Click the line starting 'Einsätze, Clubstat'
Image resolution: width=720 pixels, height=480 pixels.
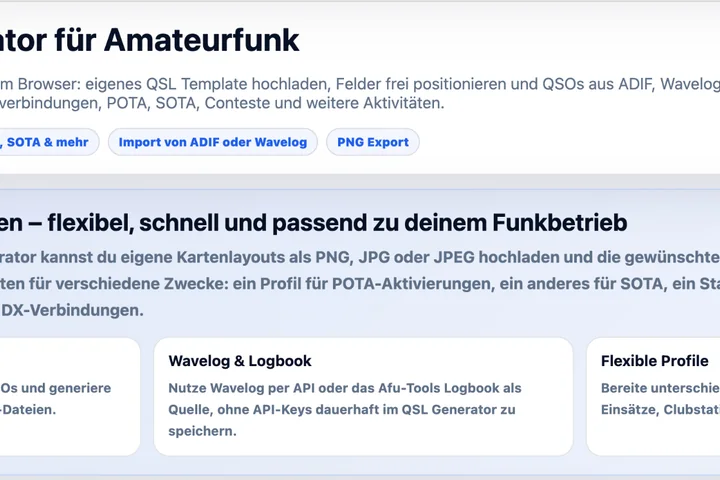660,410
